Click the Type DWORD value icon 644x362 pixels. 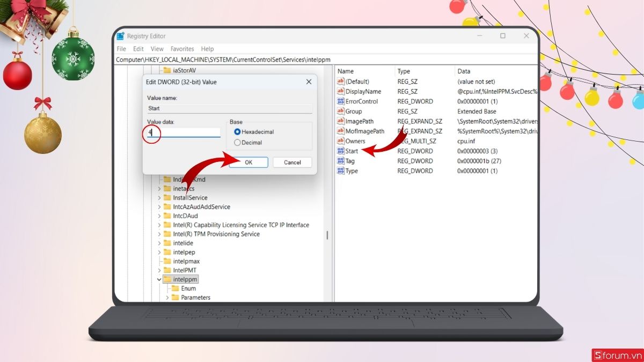click(341, 171)
